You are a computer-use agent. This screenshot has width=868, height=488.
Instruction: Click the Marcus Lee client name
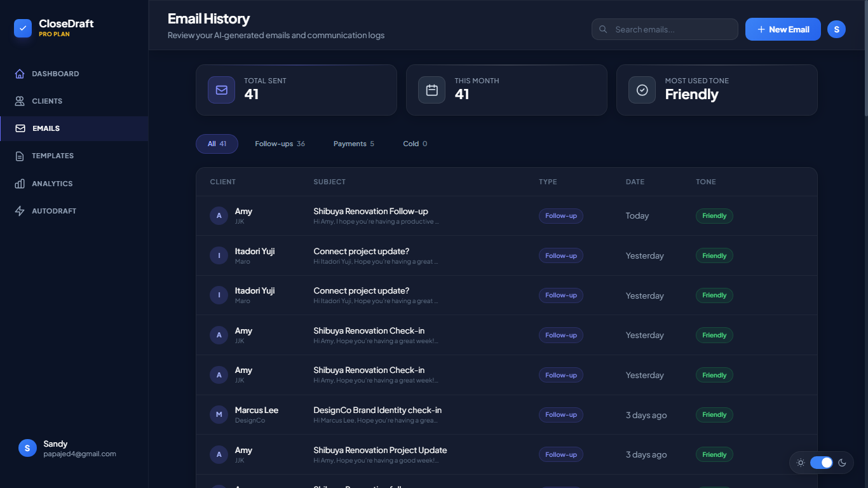click(257, 410)
